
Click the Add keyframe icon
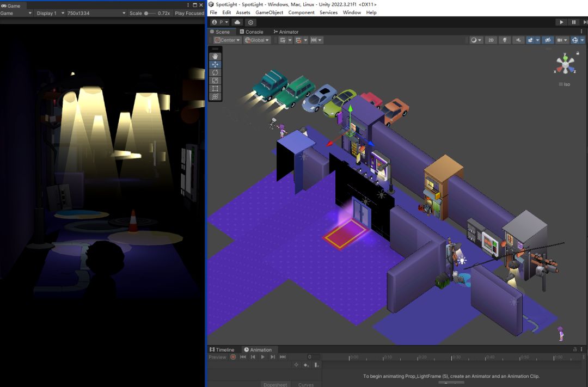click(x=306, y=365)
